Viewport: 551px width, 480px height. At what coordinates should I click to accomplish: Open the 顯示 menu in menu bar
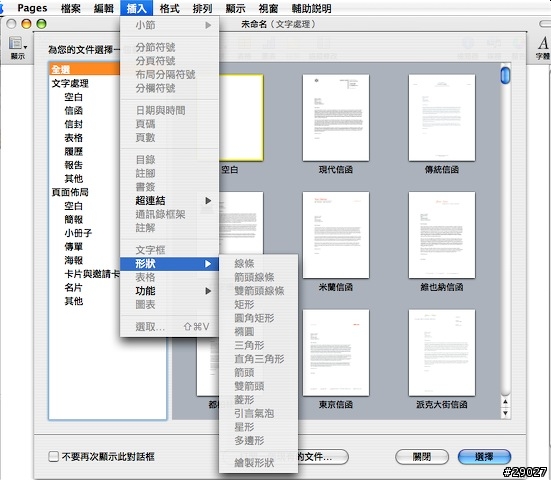coord(235,8)
